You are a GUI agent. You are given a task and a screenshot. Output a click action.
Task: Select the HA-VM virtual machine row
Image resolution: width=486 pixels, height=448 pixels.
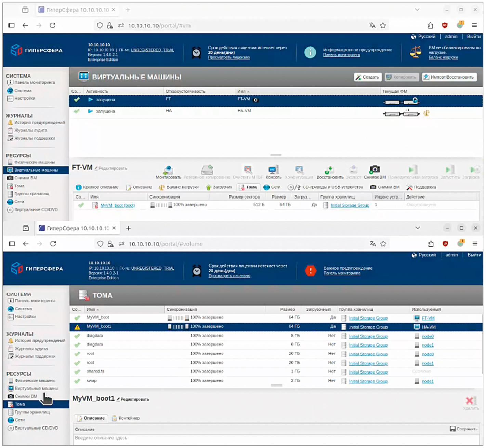coord(244,111)
